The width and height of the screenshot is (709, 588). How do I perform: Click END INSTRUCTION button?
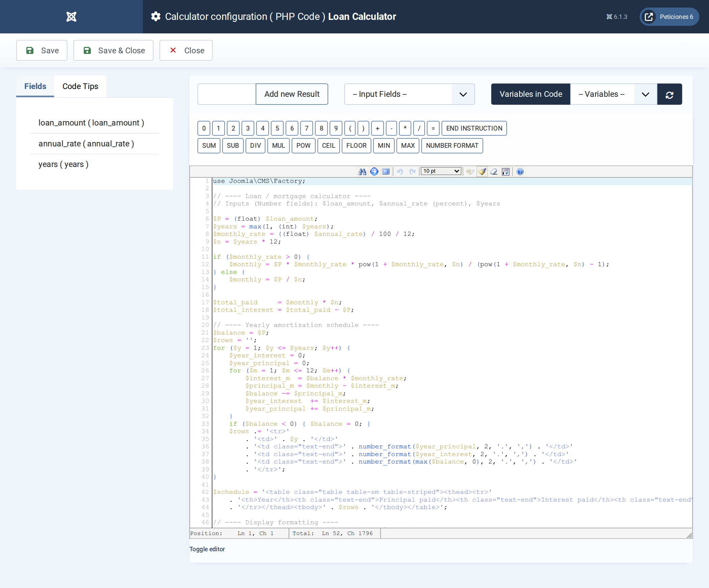474,128
